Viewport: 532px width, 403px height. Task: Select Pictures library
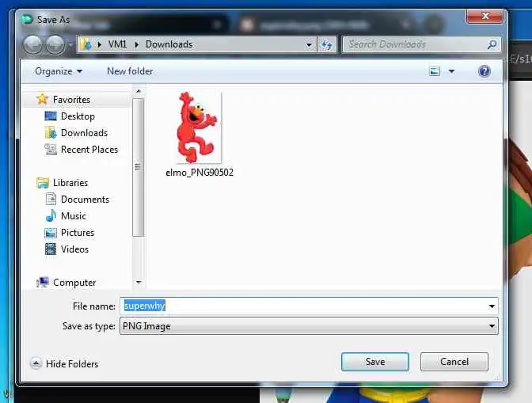pyautogui.click(x=78, y=233)
